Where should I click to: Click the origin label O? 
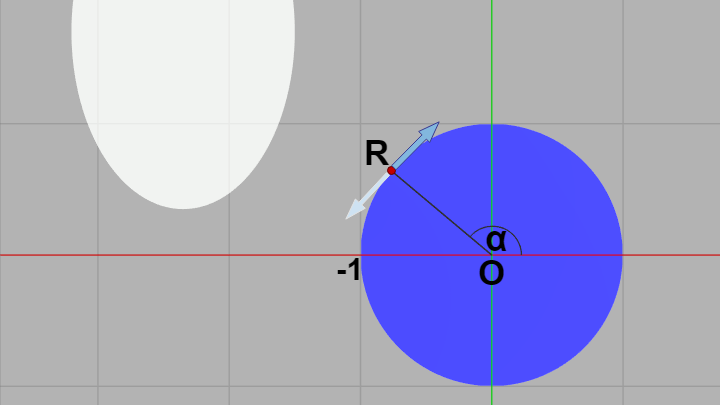tap(491, 274)
